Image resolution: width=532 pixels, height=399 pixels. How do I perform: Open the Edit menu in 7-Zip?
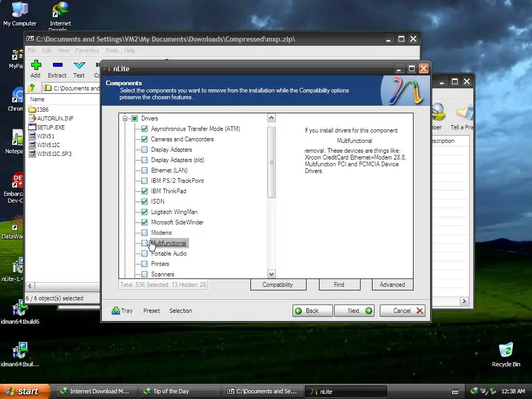pos(46,50)
